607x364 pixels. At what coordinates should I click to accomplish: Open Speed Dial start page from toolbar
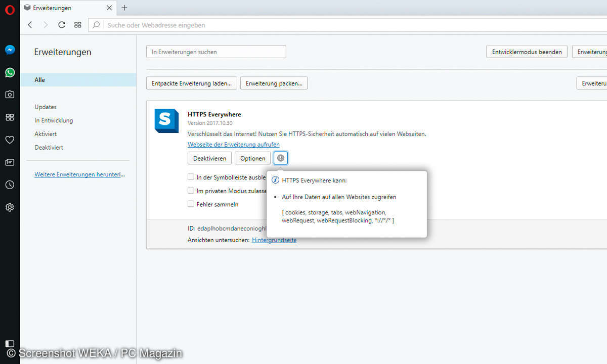pyautogui.click(x=77, y=25)
